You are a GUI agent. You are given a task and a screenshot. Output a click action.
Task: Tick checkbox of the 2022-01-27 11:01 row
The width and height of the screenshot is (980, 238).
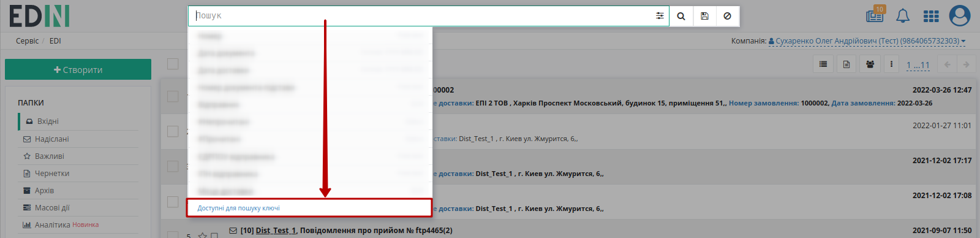[x=173, y=131]
